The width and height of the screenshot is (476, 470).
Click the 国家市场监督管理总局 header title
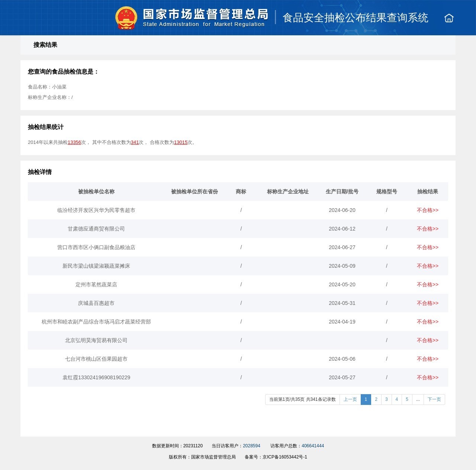205,15
